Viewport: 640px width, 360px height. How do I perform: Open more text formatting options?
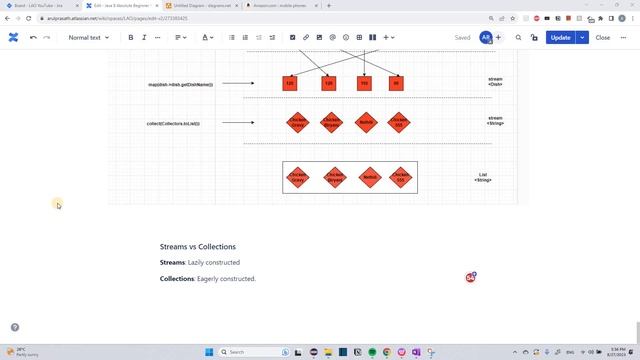pyautogui.click(x=158, y=38)
